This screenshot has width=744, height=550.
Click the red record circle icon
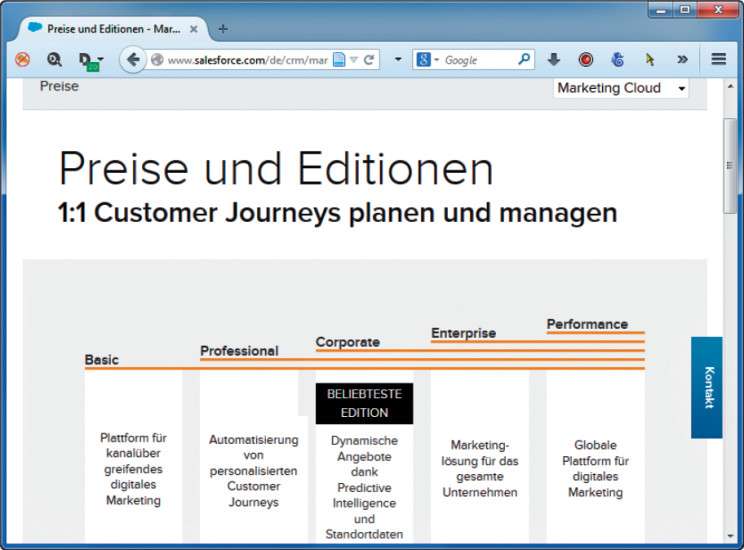[x=586, y=60]
